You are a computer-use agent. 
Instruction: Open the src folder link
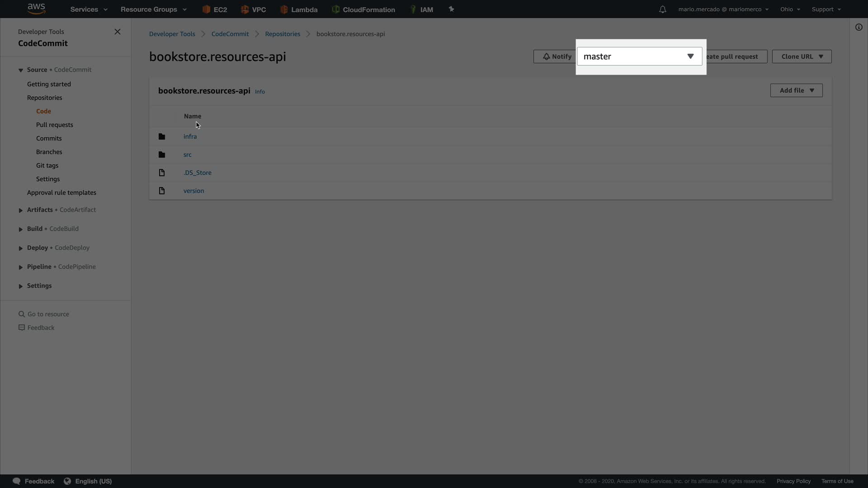coord(187,155)
